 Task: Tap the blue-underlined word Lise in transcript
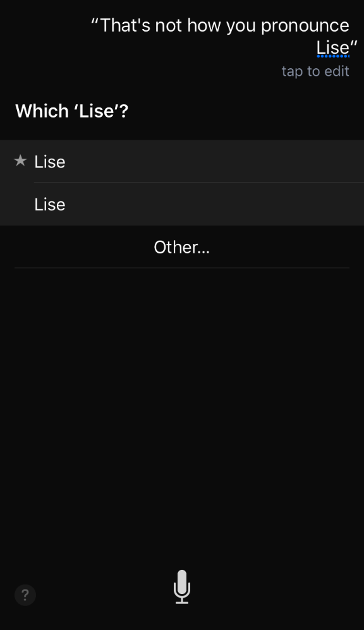pyautogui.click(x=332, y=48)
